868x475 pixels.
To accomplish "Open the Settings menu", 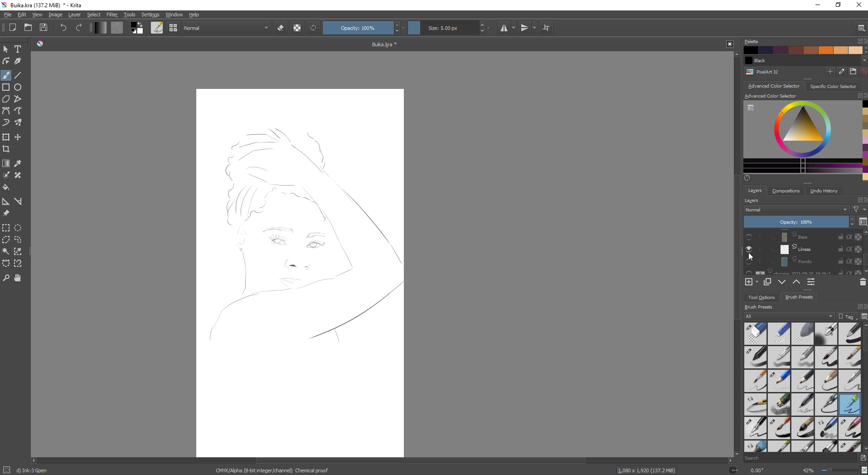I will click(x=150, y=15).
